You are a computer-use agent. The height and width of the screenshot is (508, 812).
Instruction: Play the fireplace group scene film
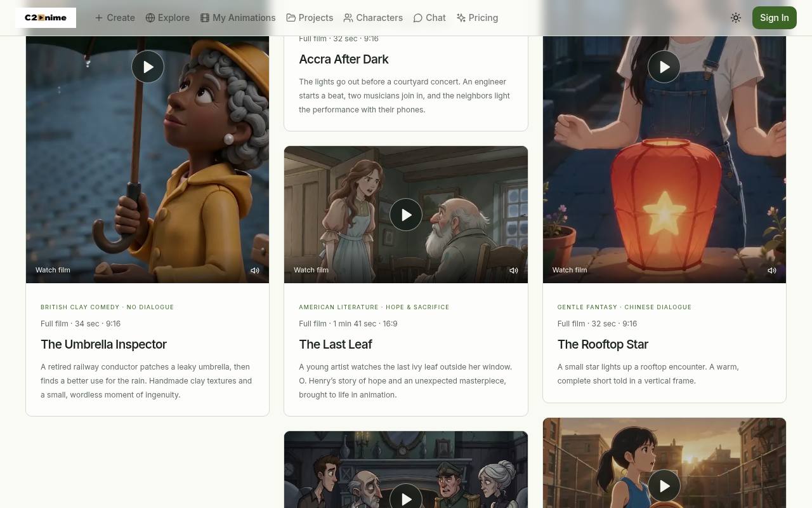[406, 499]
